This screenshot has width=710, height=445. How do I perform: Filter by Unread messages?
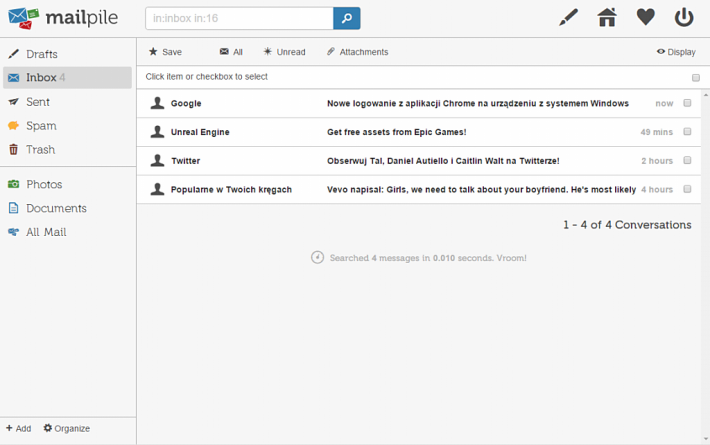[x=284, y=52]
